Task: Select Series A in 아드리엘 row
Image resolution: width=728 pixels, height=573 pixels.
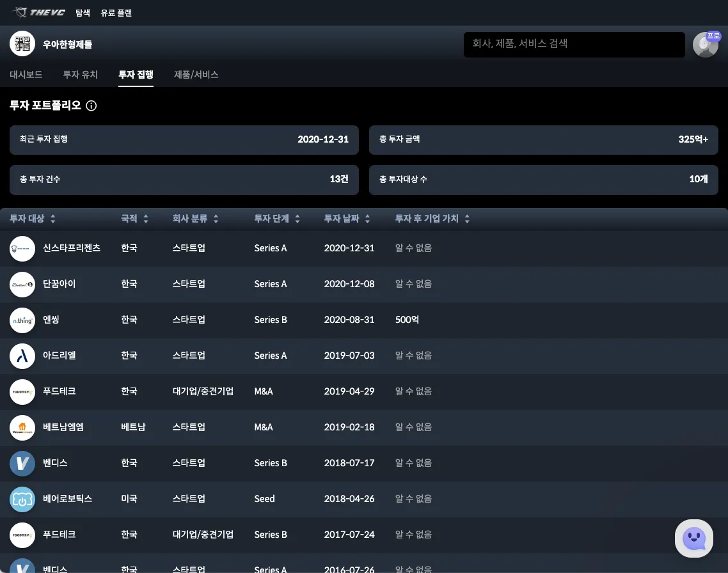Action: pos(270,355)
